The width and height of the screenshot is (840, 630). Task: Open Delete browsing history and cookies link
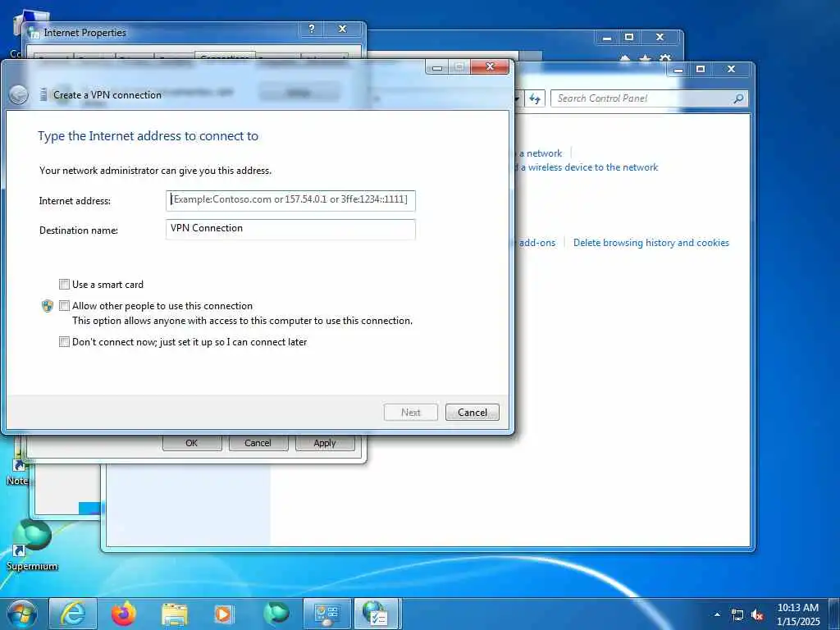(x=651, y=243)
